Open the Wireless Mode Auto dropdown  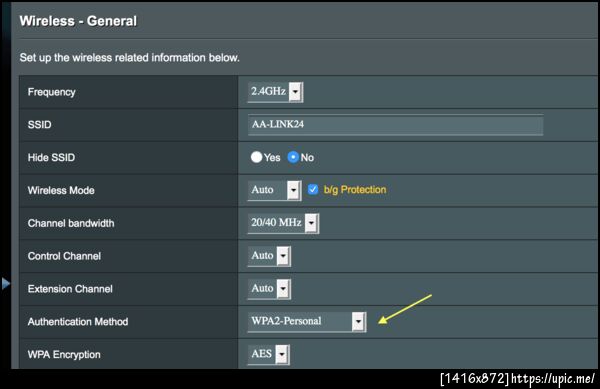click(x=274, y=190)
